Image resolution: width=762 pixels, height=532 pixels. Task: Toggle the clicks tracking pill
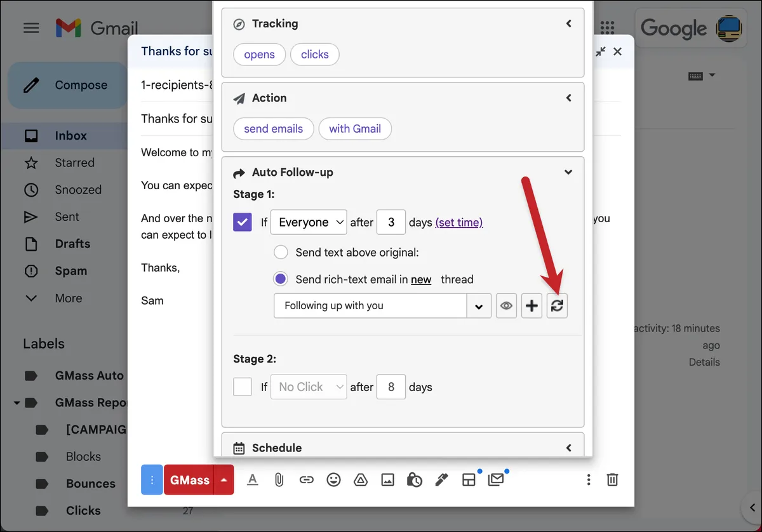tap(315, 55)
